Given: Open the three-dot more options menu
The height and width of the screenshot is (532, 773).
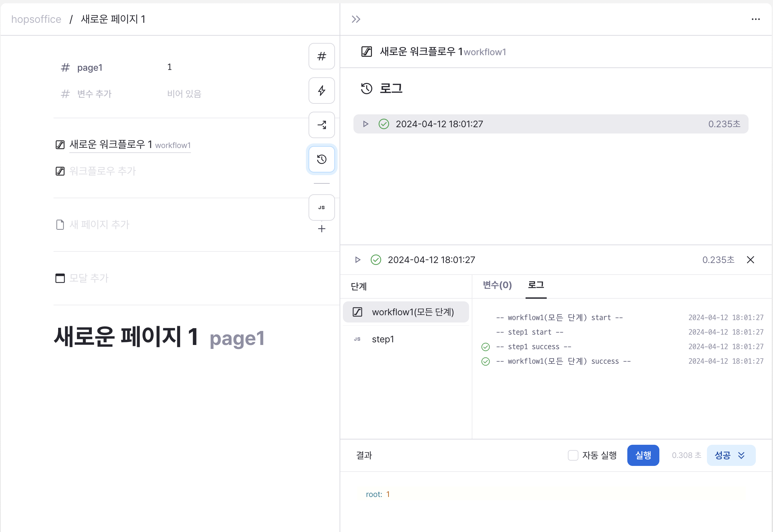Looking at the screenshot, I should (756, 19).
